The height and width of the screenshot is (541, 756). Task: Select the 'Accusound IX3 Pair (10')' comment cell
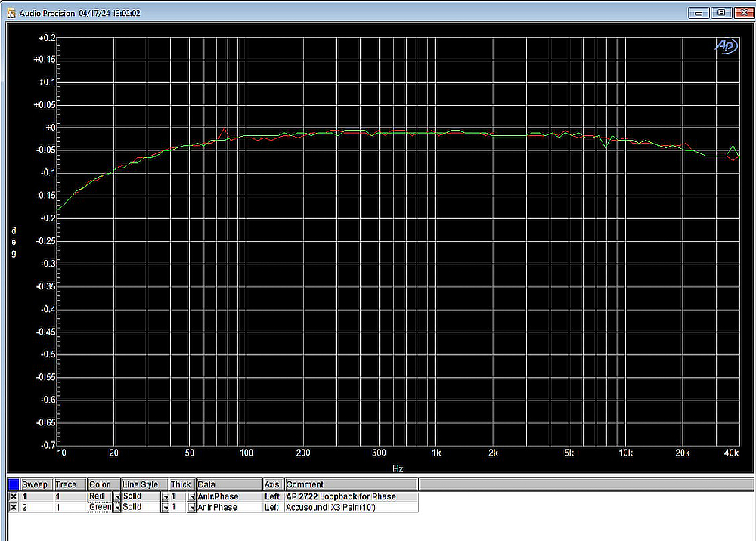tap(331, 508)
